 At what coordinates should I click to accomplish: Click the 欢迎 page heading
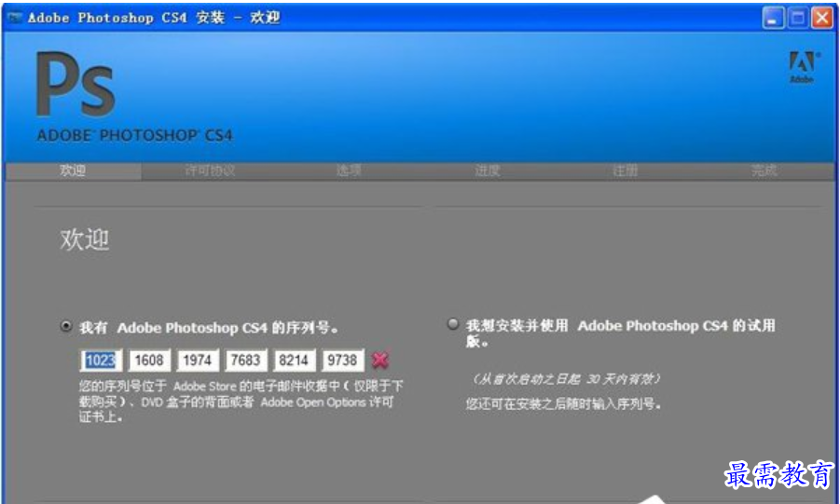click(85, 239)
